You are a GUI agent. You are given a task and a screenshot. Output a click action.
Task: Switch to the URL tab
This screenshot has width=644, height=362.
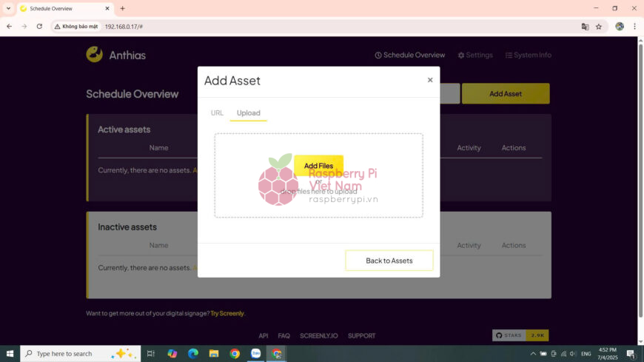(x=217, y=113)
